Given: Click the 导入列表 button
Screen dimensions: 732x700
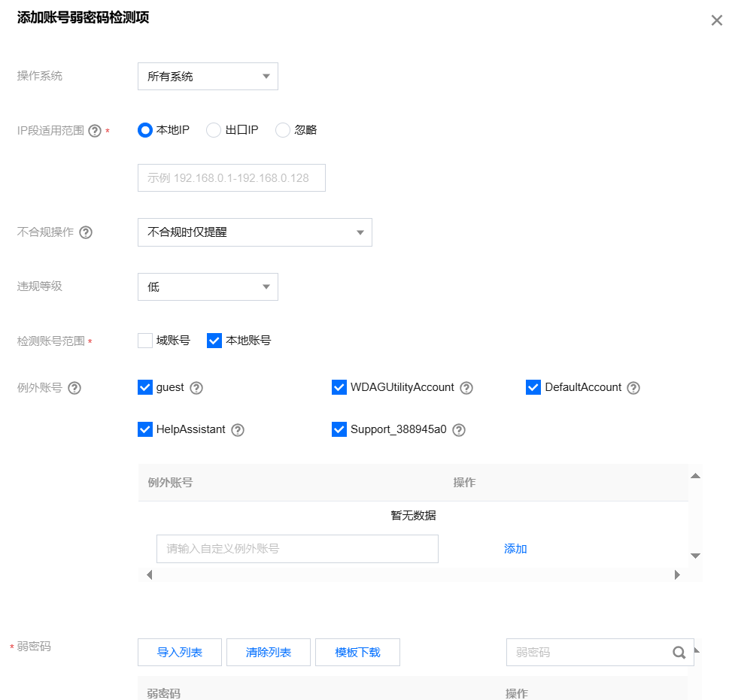Looking at the screenshot, I should (x=179, y=652).
